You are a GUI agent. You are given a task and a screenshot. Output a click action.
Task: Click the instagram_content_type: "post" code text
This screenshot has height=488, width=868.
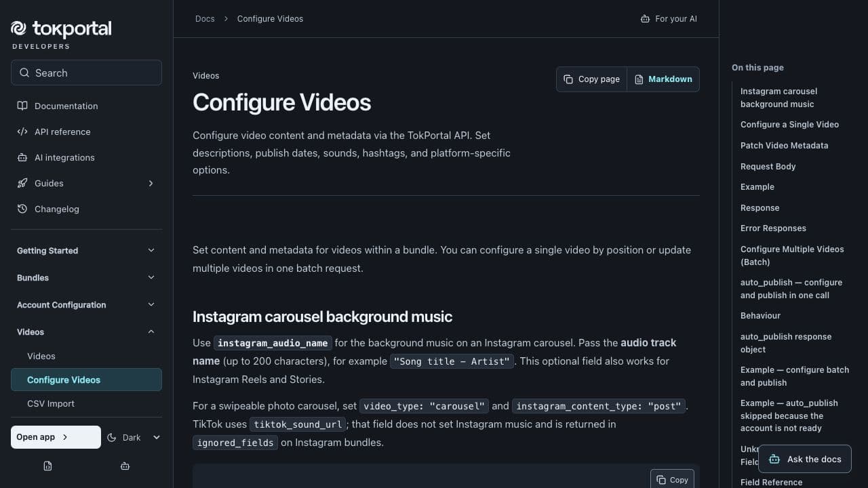click(599, 407)
